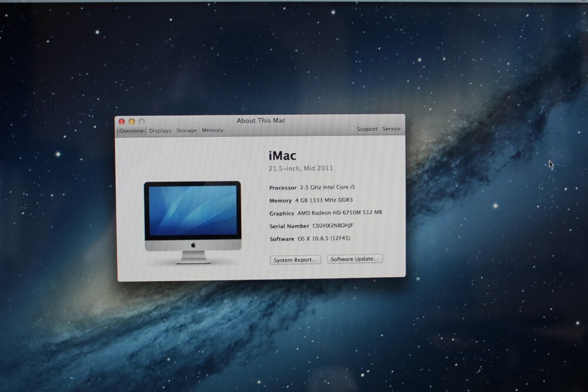Image resolution: width=588 pixels, height=392 pixels.
Task: Open the Storage tab
Action: click(186, 130)
